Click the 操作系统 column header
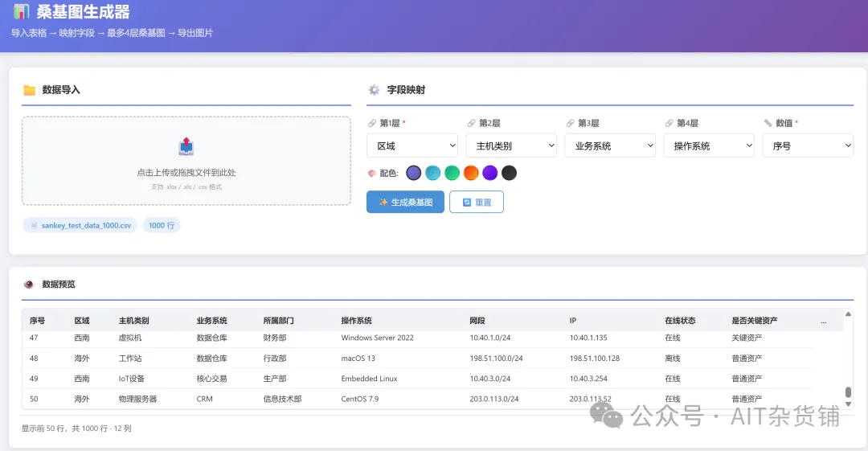Viewport: 868px width, 451px height. tap(357, 321)
